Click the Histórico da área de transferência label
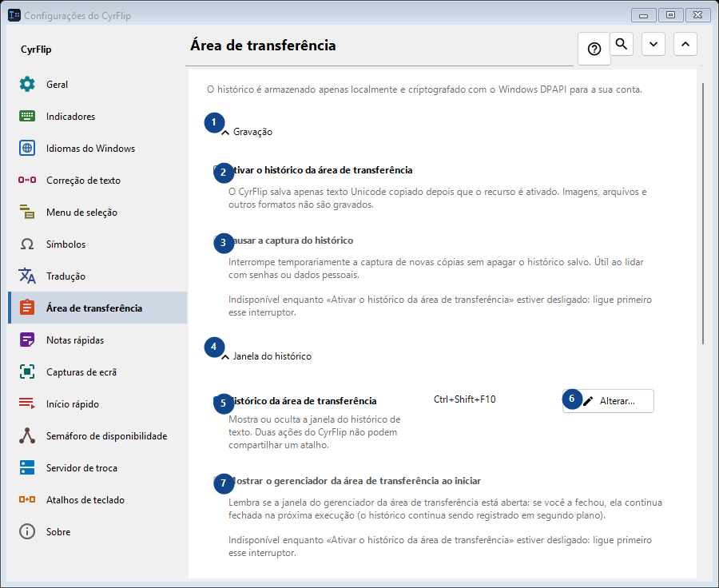 coord(303,401)
